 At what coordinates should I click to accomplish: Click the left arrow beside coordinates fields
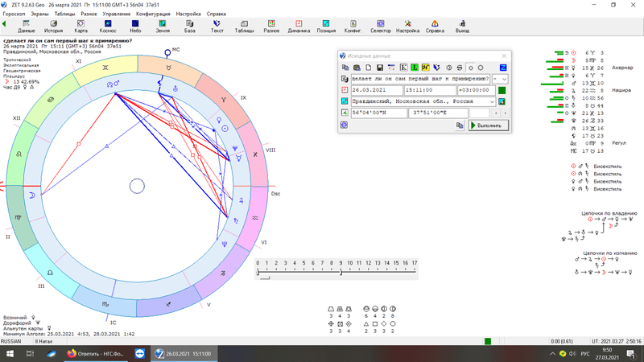496,113
